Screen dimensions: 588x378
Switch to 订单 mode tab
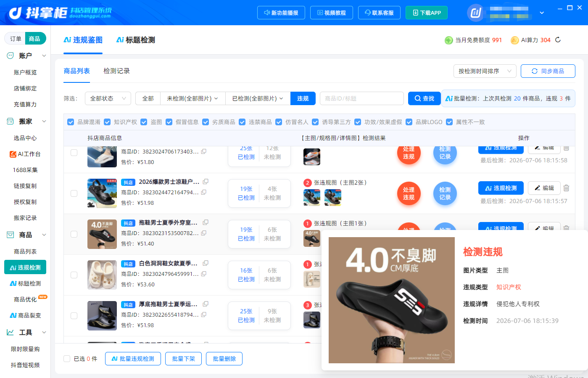(x=16, y=39)
